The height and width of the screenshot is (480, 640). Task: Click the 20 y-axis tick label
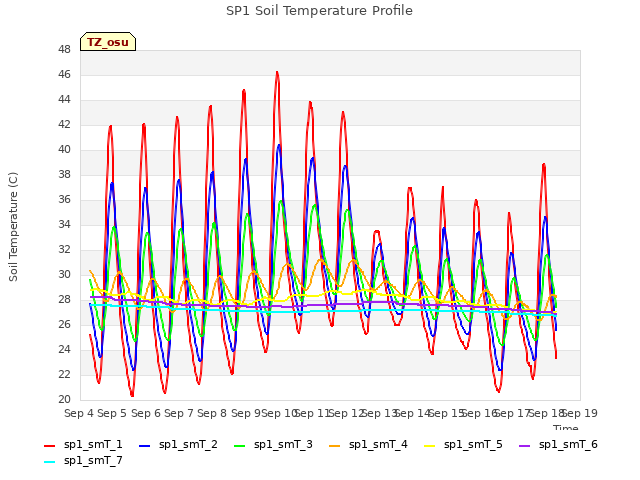64,400
